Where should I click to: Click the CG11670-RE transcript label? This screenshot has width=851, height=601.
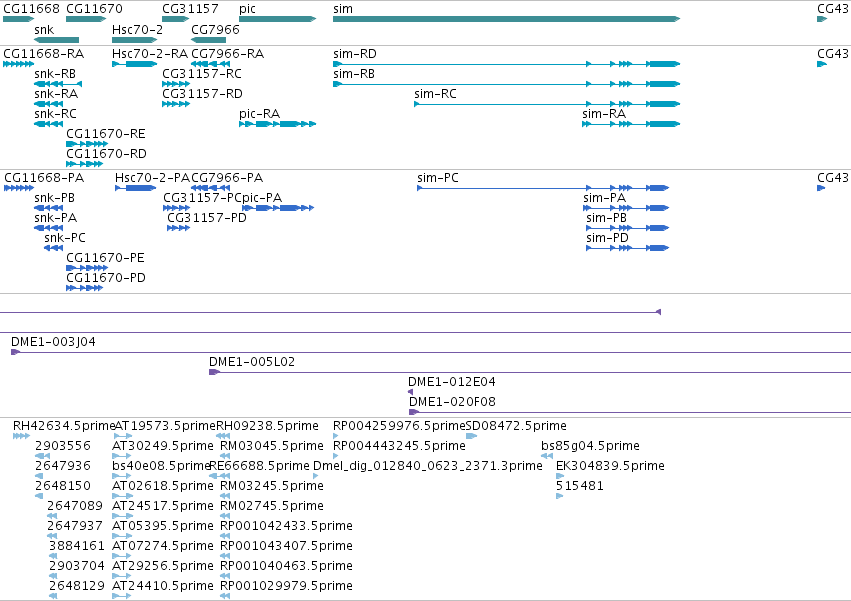pos(106,134)
